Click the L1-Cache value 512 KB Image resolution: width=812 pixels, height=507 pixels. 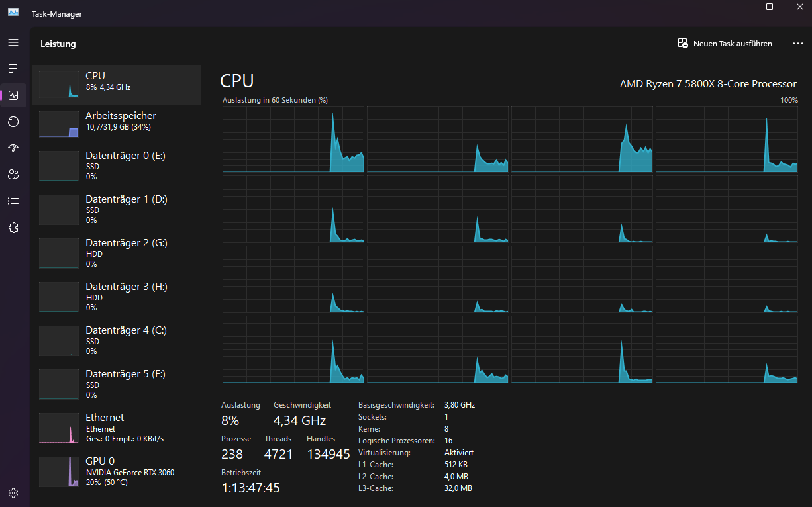pos(456,465)
